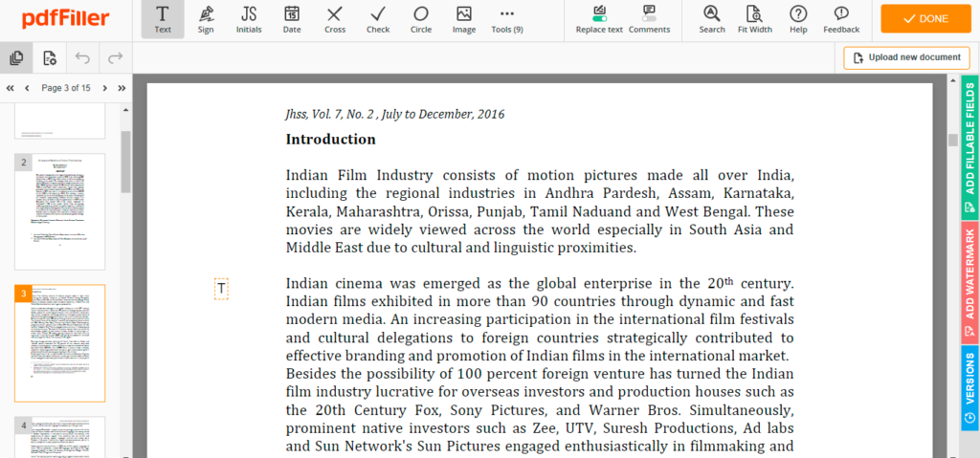
Task: Expand the Tools (9) menu
Action: pyautogui.click(x=507, y=19)
